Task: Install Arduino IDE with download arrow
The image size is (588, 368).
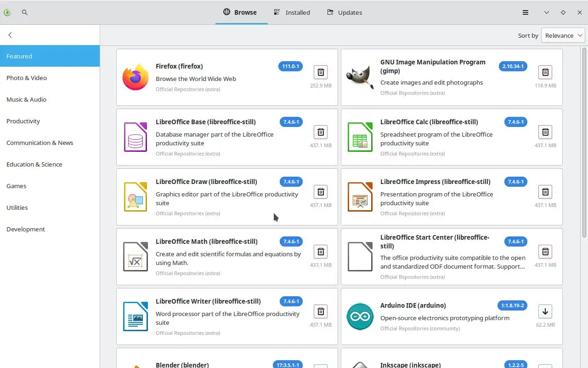Action: point(545,311)
